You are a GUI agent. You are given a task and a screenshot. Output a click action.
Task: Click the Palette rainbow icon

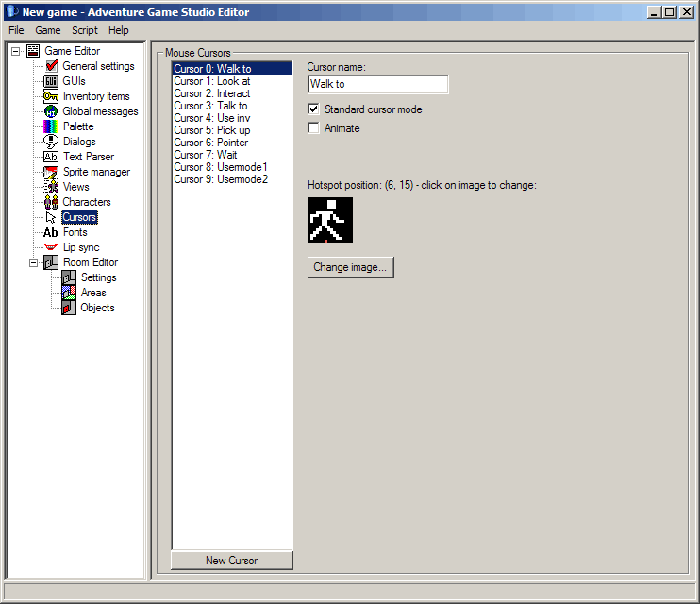pyautogui.click(x=50, y=126)
